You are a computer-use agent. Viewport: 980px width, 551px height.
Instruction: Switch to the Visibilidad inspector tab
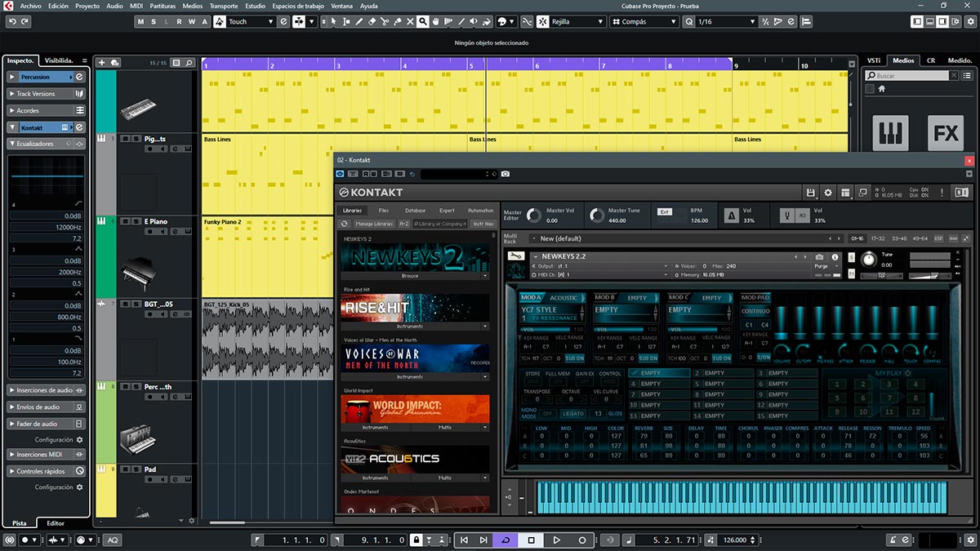pyautogui.click(x=59, y=60)
